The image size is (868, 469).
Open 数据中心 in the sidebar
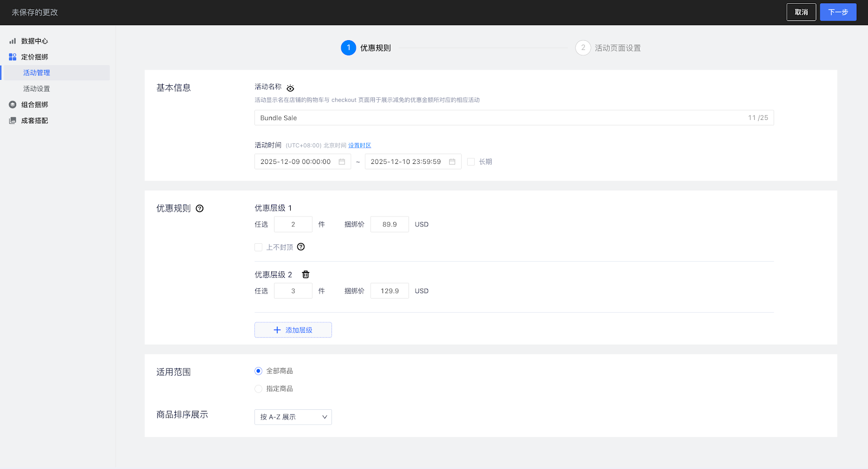34,41
